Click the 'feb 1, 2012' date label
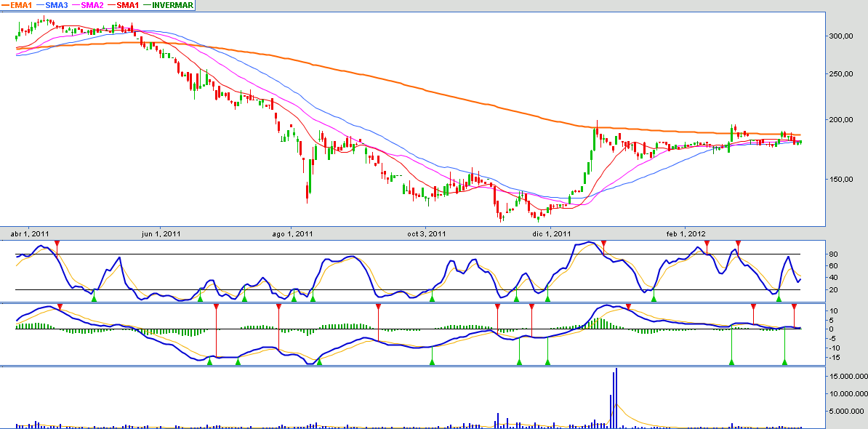Image resolution: width=868 pixels, height=429 pixels. (x=686, y=233)
